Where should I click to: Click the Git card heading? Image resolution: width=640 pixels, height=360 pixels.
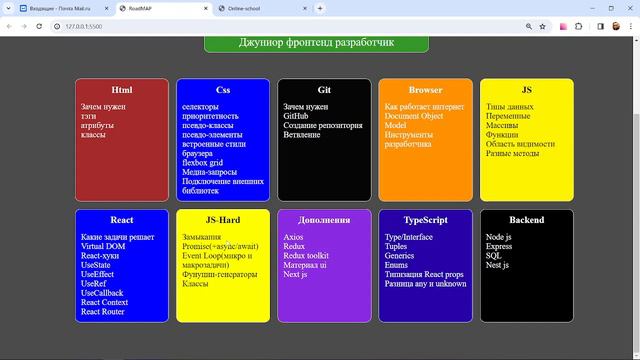pos(324,90)
